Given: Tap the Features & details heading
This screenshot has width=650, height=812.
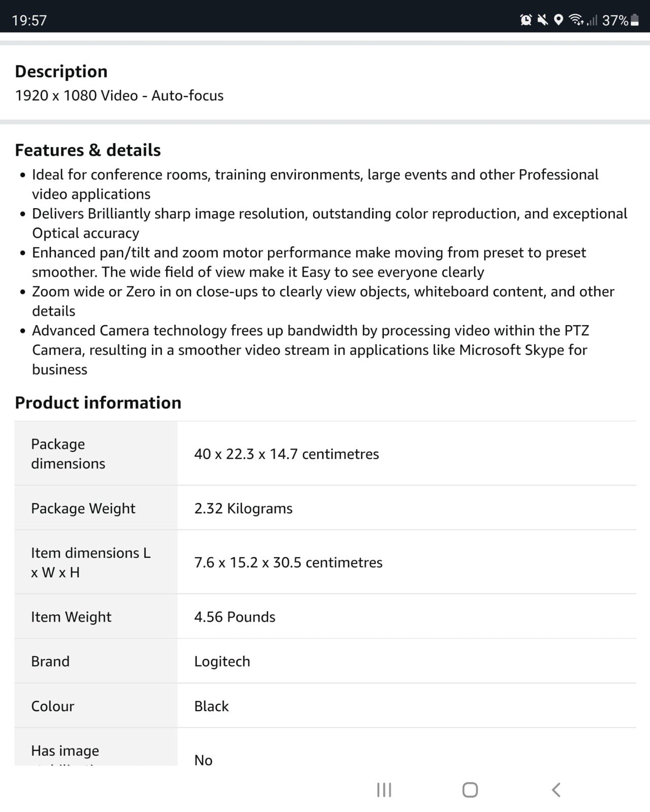Looking at the screenshot, I should click(x=88, y=150).
